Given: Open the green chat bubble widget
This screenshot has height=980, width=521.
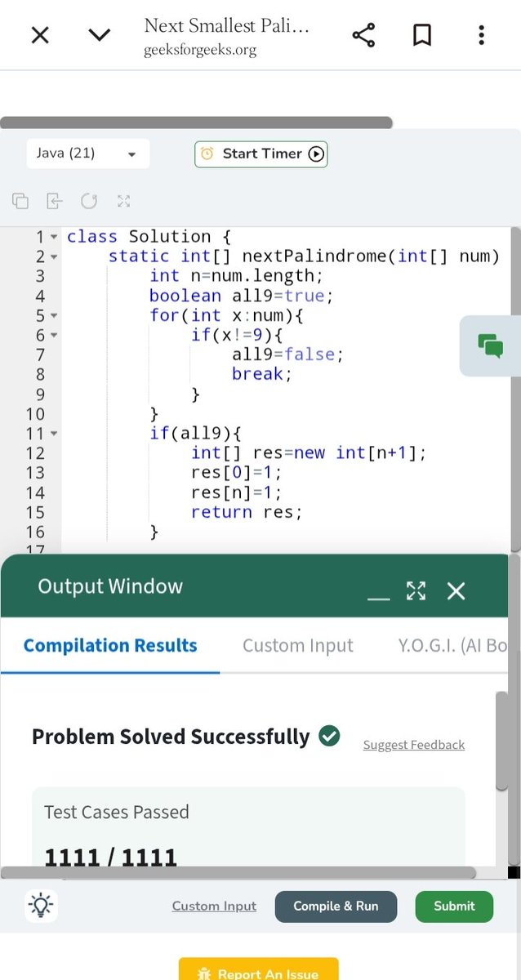Looking at the screenshot, I should click(490, 345).
